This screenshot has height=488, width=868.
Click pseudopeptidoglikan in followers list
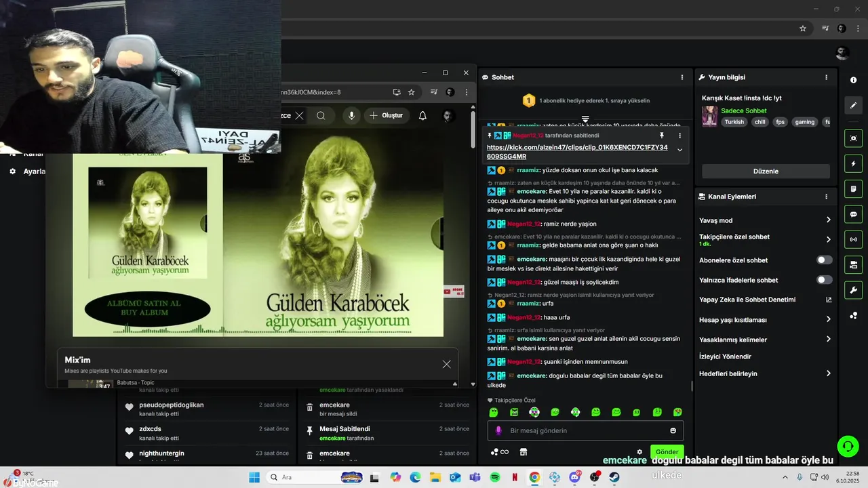171,405
